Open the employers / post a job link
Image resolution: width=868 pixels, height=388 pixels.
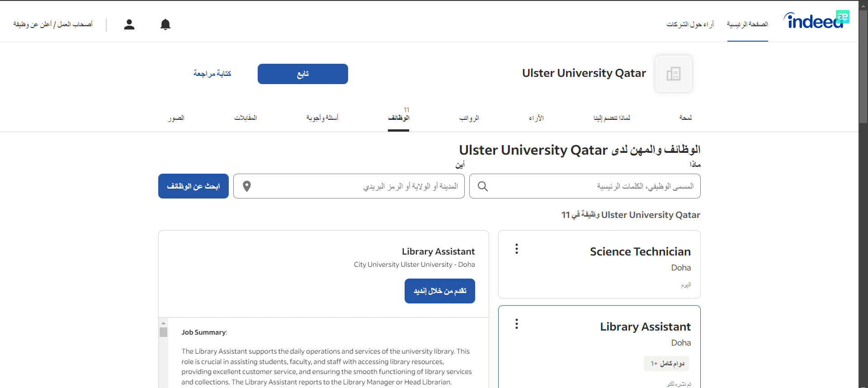[53, 24]
